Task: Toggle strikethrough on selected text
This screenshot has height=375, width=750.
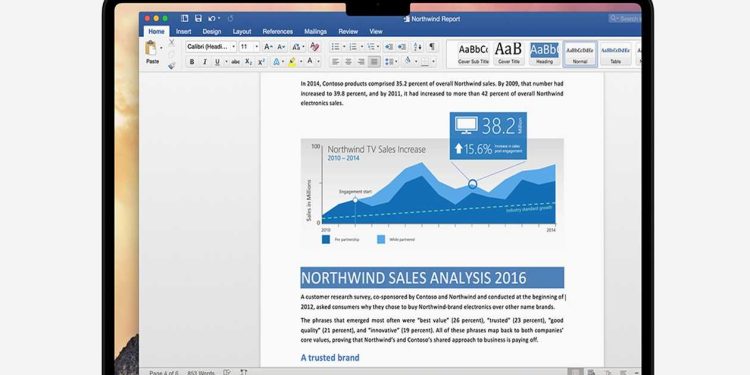Action: pyautogui.click(x=235, y=62)
